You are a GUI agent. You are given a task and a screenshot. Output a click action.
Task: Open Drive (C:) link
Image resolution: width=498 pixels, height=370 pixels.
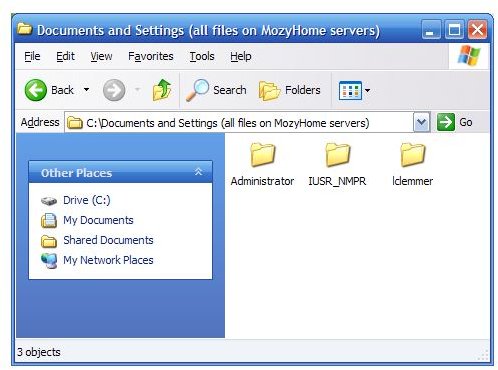[87, 200]
